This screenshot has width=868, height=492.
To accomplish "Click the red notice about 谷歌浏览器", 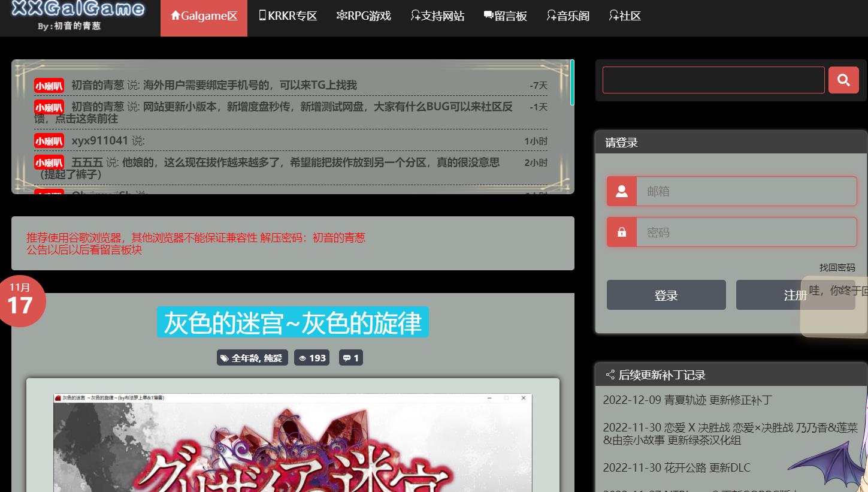I will coord(195,237).
